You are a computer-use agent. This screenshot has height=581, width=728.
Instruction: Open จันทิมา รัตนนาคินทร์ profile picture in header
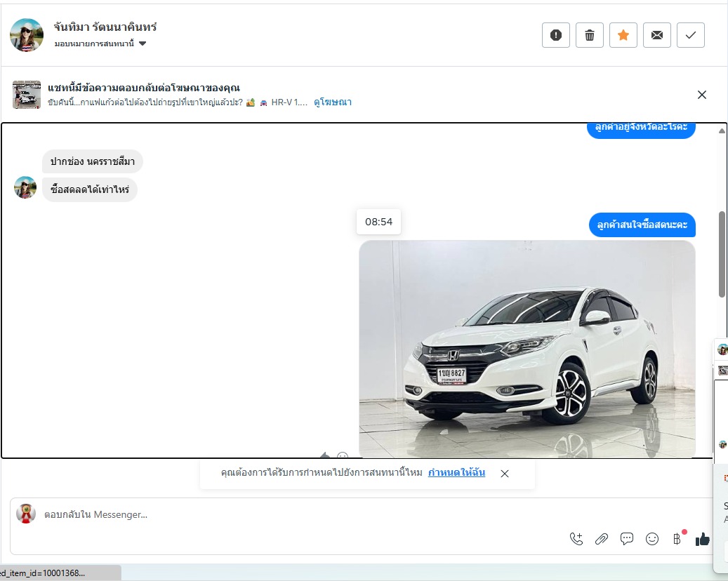pos(27,35)
